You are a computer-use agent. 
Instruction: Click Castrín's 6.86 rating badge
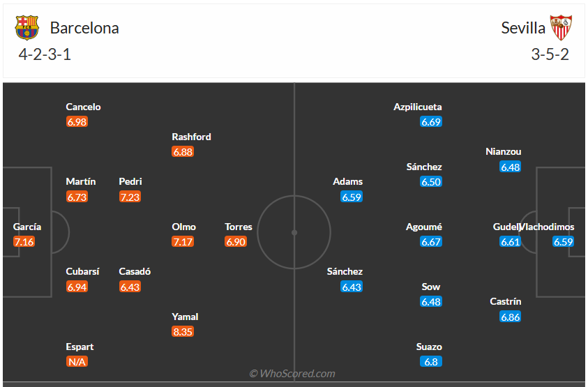[x=511, y=317]
